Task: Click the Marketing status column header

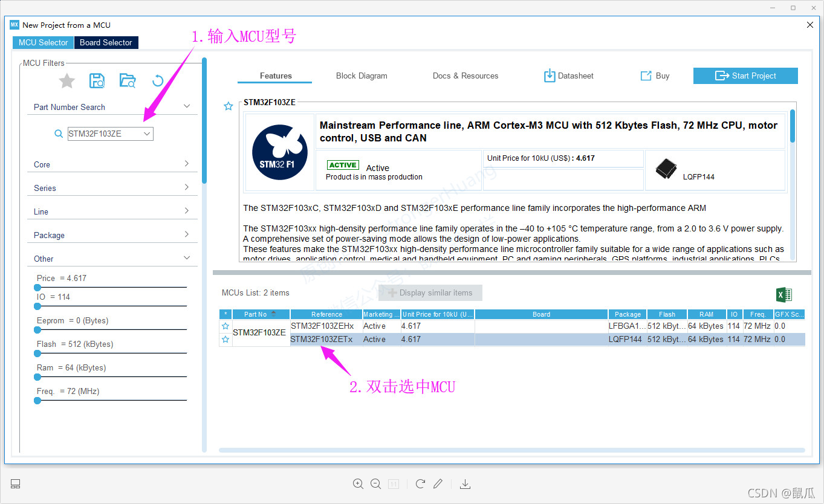Action: (381, 314)
